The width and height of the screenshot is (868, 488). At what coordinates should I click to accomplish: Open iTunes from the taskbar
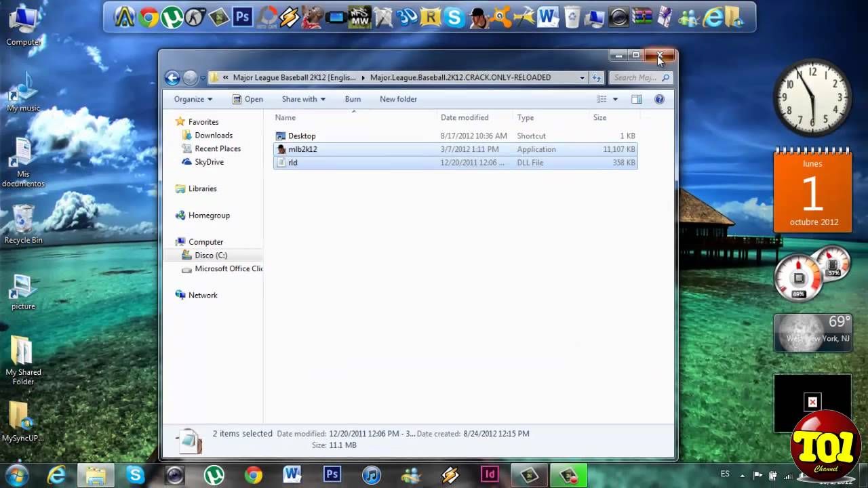(371, 475)
